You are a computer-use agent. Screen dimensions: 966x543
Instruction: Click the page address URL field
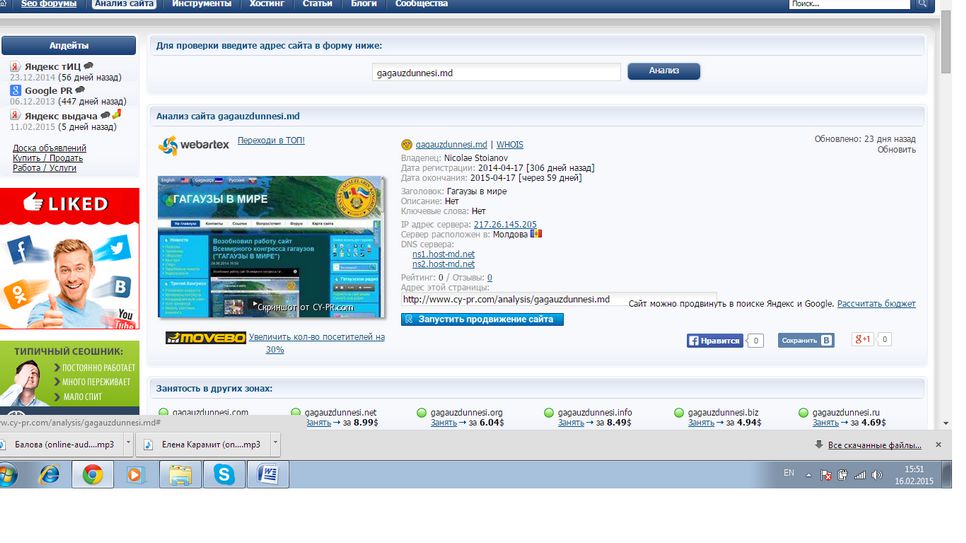pos(559,300)
